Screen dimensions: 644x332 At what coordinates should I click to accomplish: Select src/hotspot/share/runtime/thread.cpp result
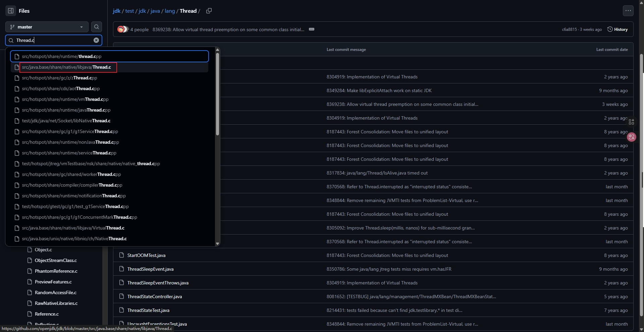point(109,56)
